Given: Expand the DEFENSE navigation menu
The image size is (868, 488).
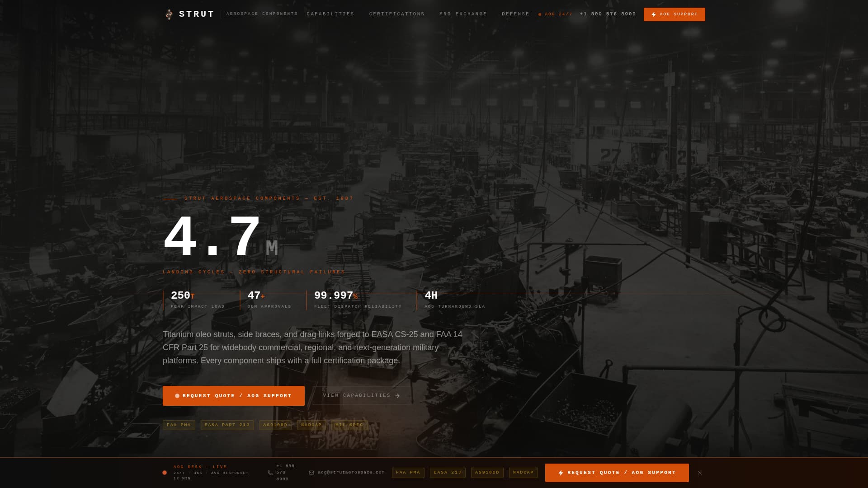Looking at the screenshot, I should click(515, 14).
